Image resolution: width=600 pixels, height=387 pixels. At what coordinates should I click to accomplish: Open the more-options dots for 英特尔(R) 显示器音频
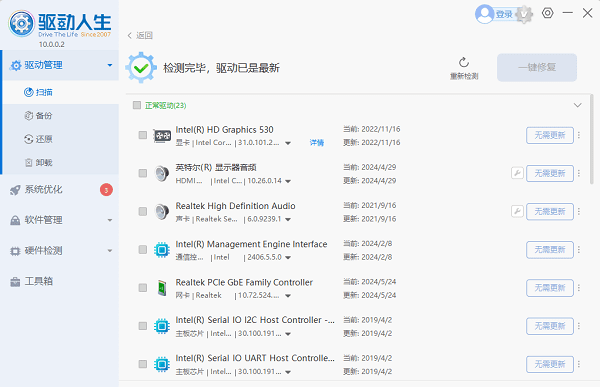(x=579, y=173)
